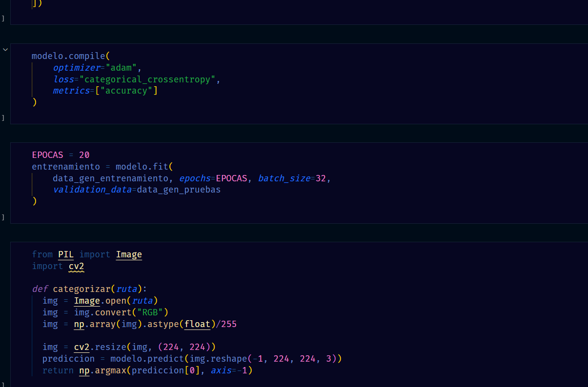Click the validation_data parameter name
The width and height of the screenshot is (588, 387).
(92, 190)
